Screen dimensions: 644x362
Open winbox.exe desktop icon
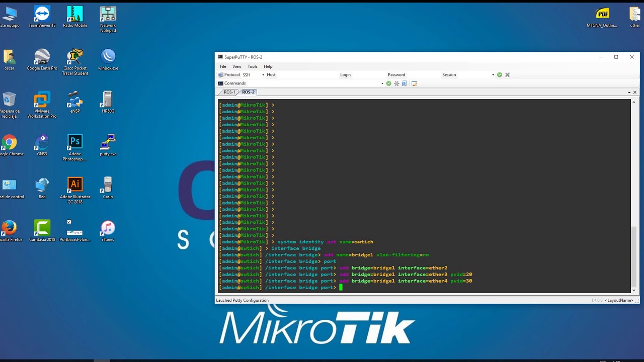coord(108,59)
